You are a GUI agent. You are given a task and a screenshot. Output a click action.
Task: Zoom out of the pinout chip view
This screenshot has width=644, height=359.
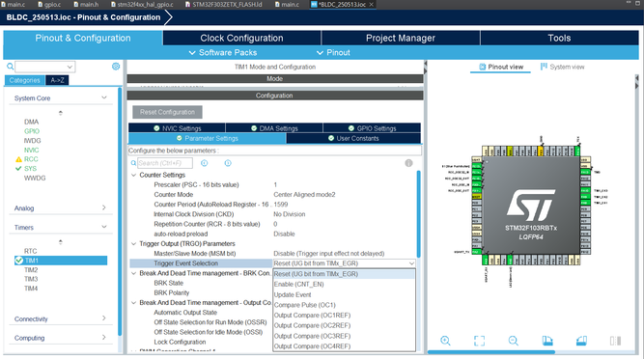coord(514,341)
